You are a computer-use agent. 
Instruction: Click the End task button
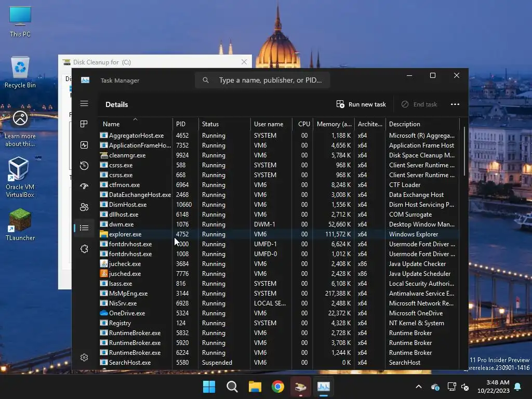point(419,104)
